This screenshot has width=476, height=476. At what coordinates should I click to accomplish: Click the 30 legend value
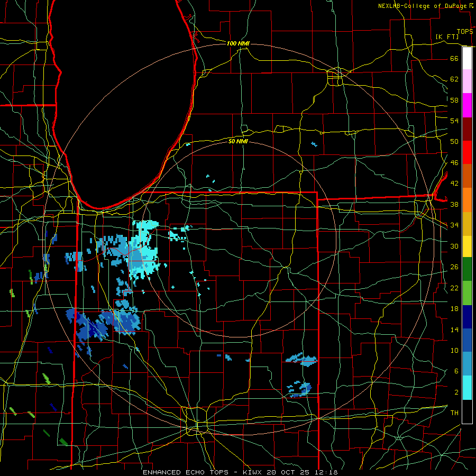point(454,246)
